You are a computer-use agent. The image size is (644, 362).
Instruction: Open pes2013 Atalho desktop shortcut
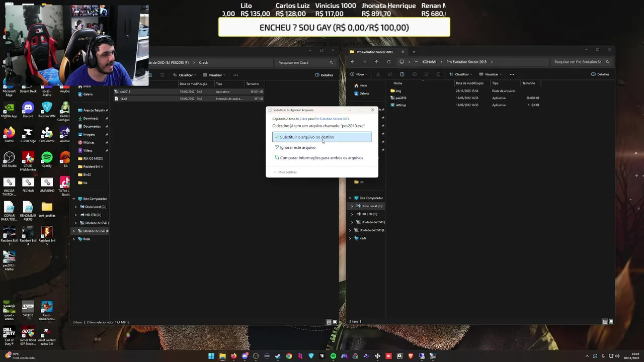click(x=9, y=260)
